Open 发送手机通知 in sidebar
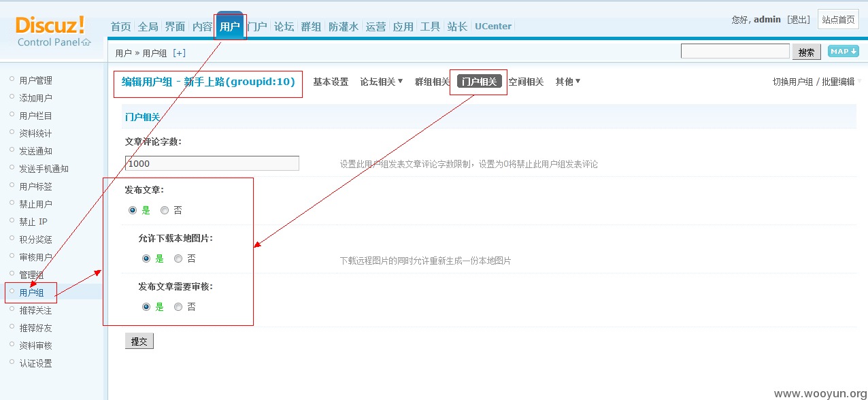This screenshot has width=868, height=400. [44, 169]
